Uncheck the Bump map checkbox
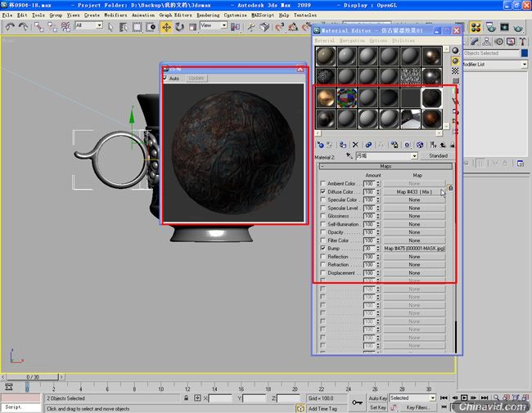 click(322, 248)
